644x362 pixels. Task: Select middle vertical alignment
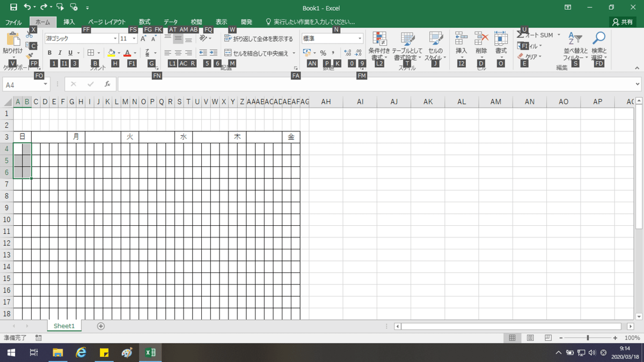(178, 39)
